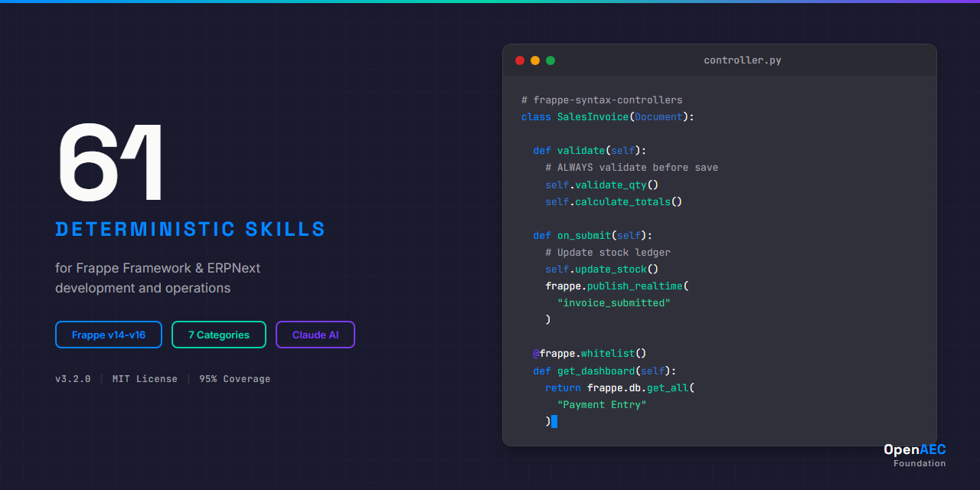Image resolution: width=980 pixels, height=490 pixels.
Task: Click the OpenAEC Foundation logo
Action: [914, 456]
